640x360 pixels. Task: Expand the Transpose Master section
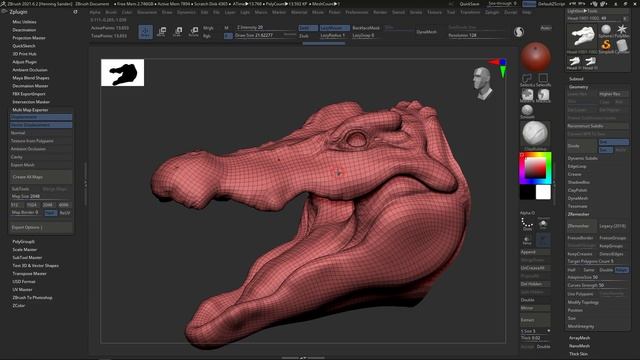(29, 273)
